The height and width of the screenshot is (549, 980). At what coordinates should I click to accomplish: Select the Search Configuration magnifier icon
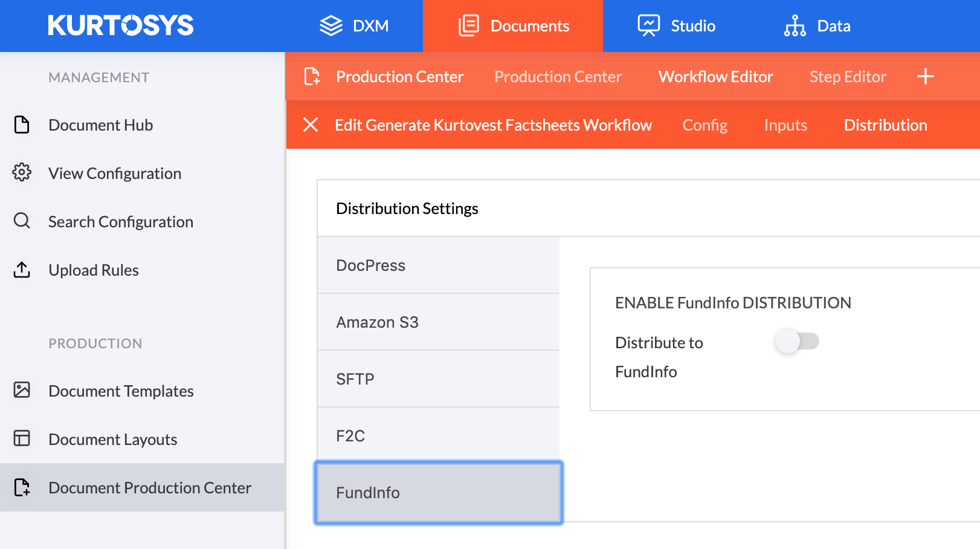22,221
